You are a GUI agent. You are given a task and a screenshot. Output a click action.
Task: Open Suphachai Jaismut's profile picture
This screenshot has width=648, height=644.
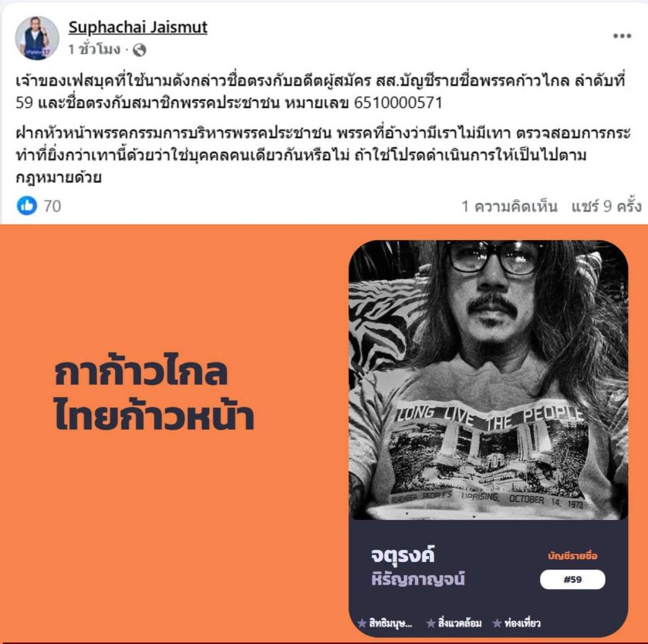tap(37, 38)
